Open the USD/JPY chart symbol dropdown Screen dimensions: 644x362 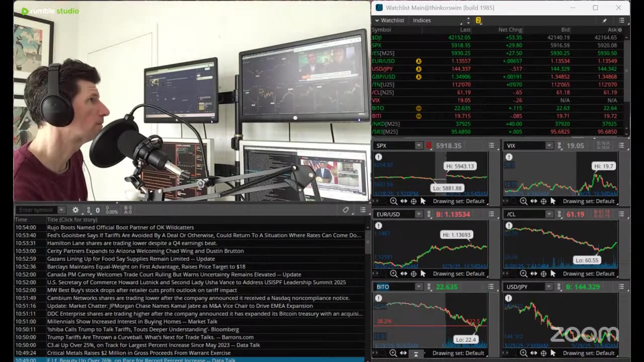(x=549, y=287)
